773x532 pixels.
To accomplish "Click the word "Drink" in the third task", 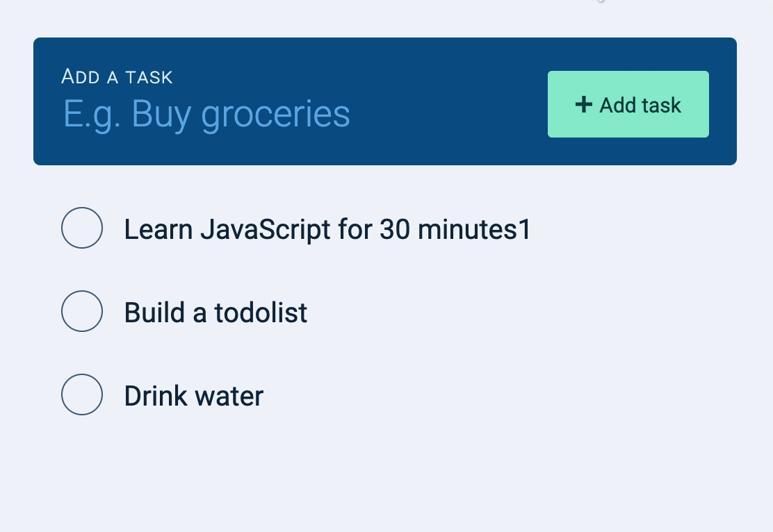I will tap(156, 396).
